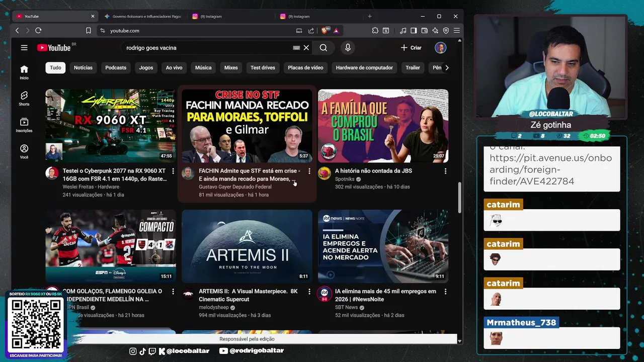644x362 pixels.
Task: Run search with the magnifier button
Action: click(x=323, y=48)
